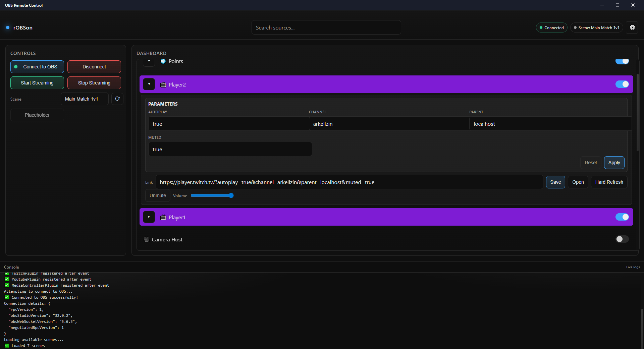The image size is (644, 349).
Task: Click the Connected status pill
Action: [x=551, y=27]
